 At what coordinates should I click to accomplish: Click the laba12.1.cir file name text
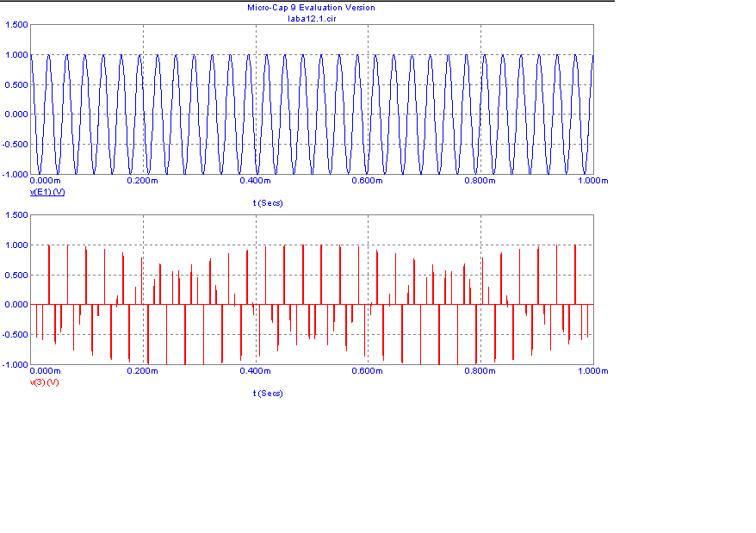pos(312,19)
